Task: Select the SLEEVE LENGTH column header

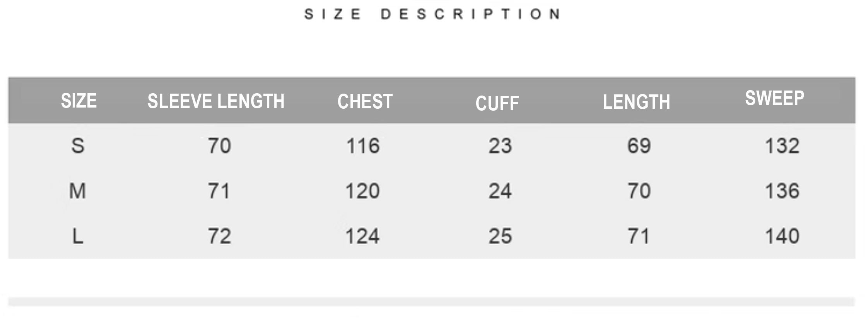Action: coord(216,101)
